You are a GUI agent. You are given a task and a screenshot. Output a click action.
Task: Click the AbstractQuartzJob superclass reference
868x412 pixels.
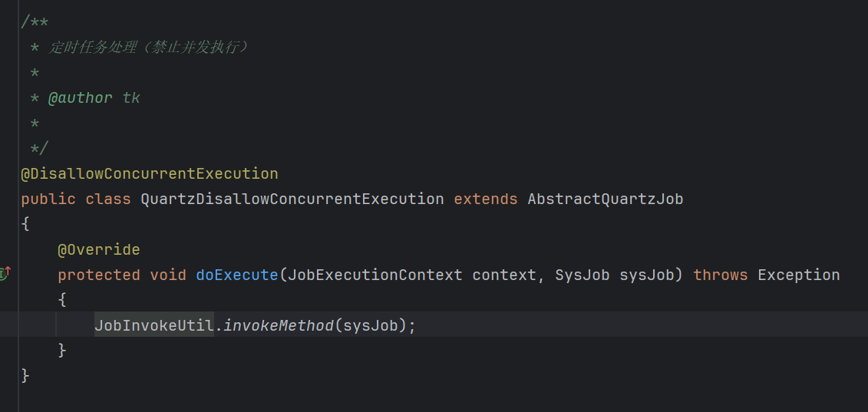click(606, 199)
